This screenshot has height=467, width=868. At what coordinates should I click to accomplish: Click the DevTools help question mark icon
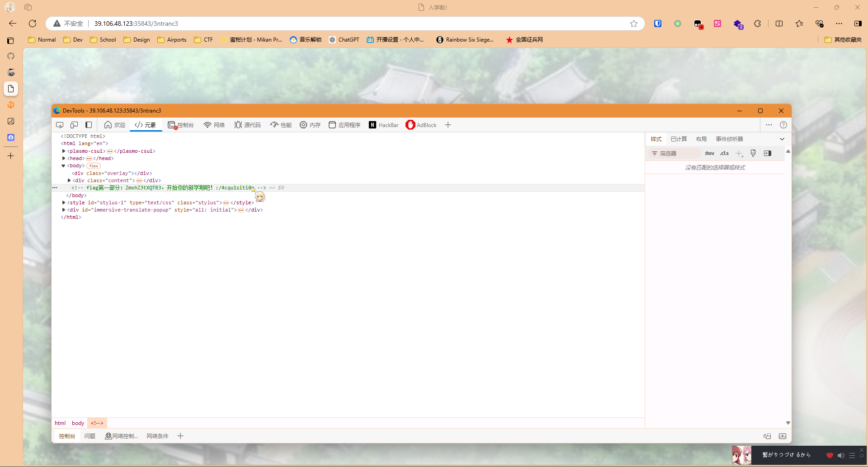click(783, 125)
